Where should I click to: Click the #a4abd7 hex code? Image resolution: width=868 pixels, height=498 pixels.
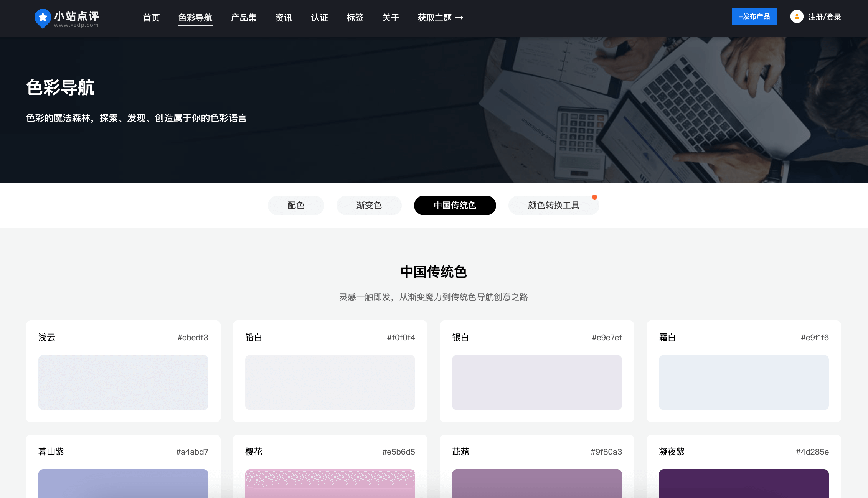192,452
